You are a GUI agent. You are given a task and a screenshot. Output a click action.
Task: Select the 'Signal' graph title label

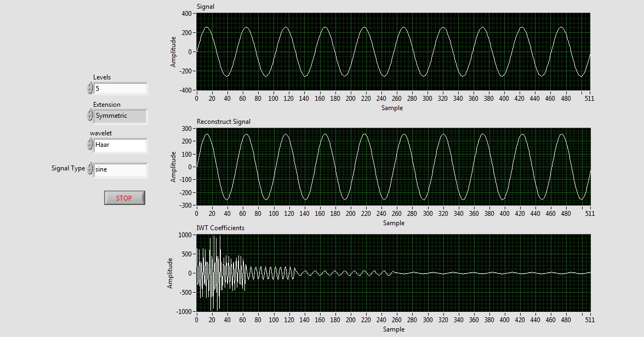click(x=206, y=7)
